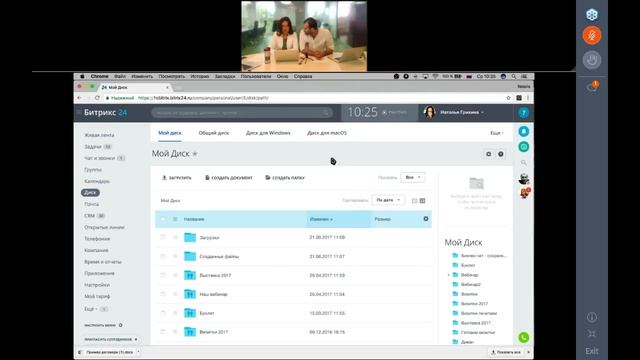Image resolution: width=640 pixels, height=360 pixels.
Task: Open the Загрузки row actions menu
Action: (175, 237)
